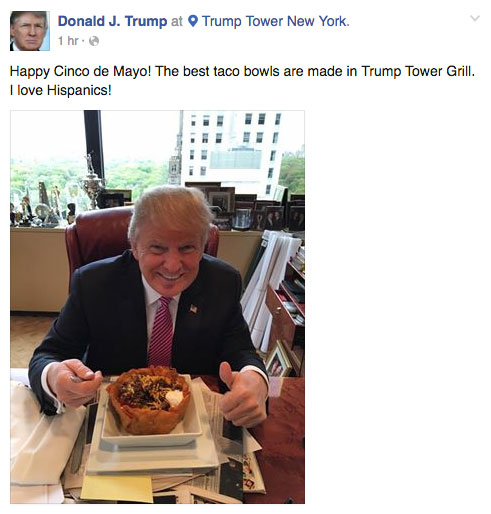Click the white building seen through the window
This screenshot has height=514, width=491.
pos(232,151)
